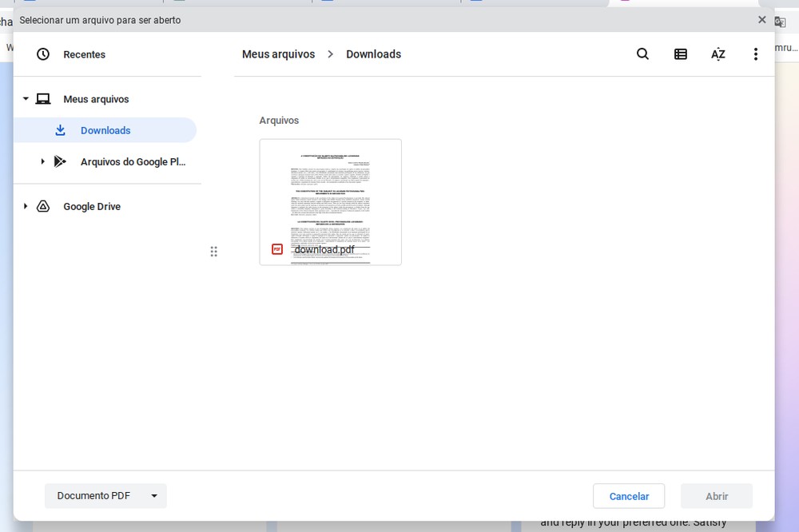Select the Downloads download icon
This screenshot has height=532, width=799.
60,129
